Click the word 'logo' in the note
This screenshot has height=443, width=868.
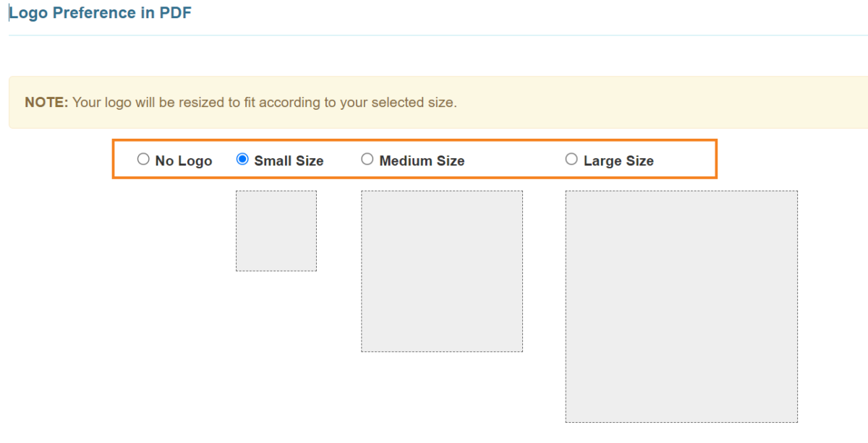coord(118,103)
